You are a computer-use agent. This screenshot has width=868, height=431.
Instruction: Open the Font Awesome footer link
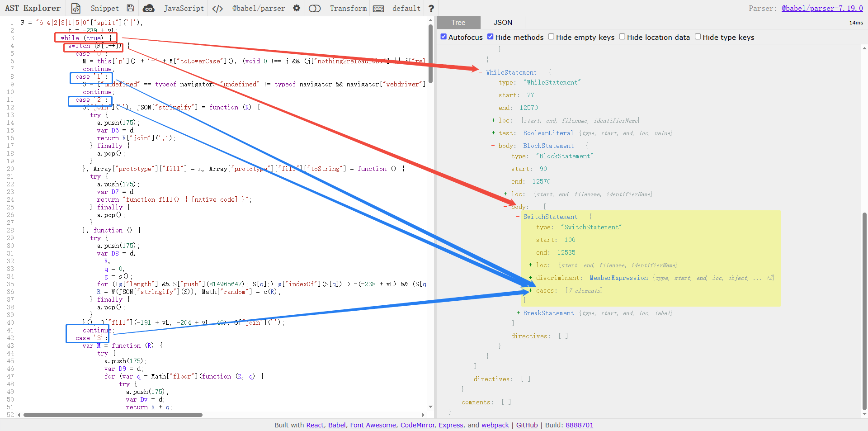tap(373, 425)
